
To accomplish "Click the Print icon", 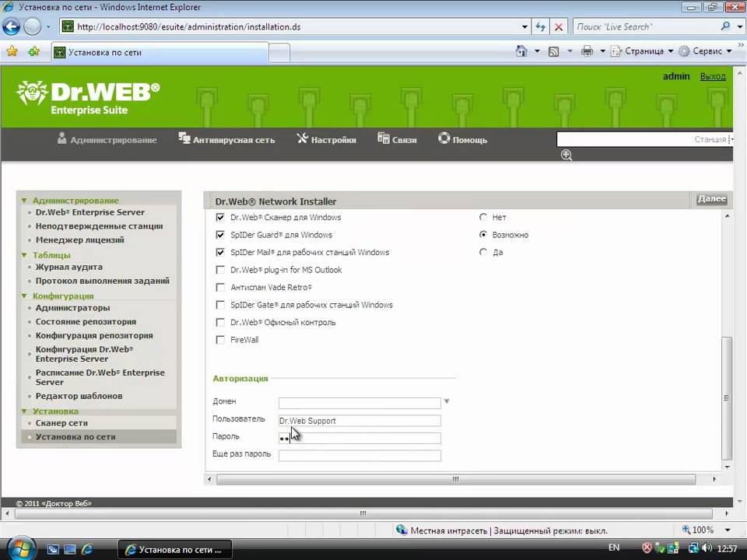I will [x=587, y=51].
